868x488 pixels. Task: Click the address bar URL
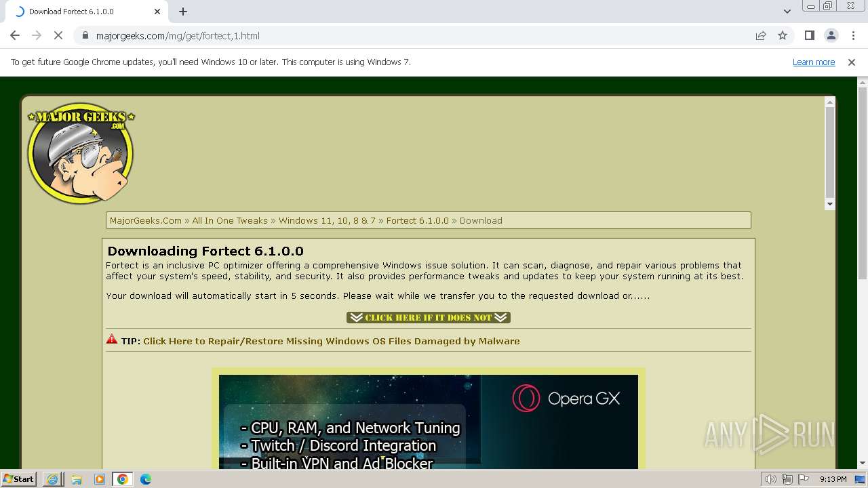pos(178,36)
